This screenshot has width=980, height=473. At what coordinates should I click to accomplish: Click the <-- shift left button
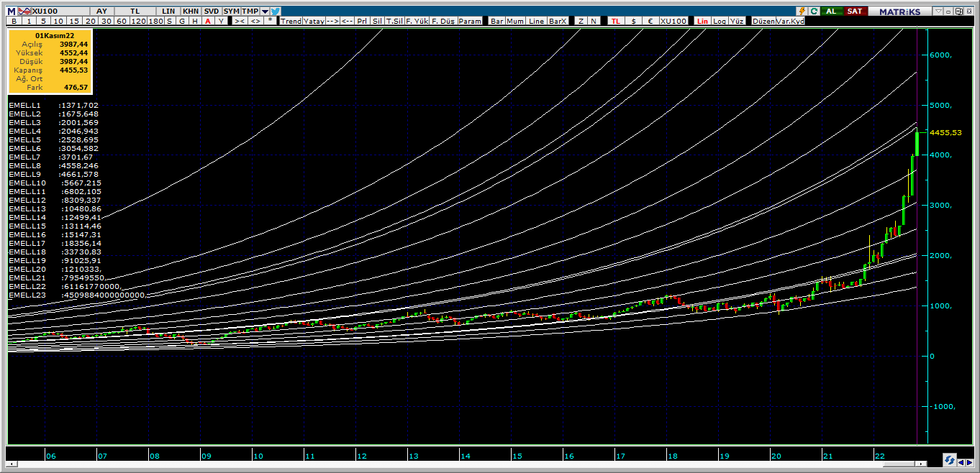[x=347, y=21]
